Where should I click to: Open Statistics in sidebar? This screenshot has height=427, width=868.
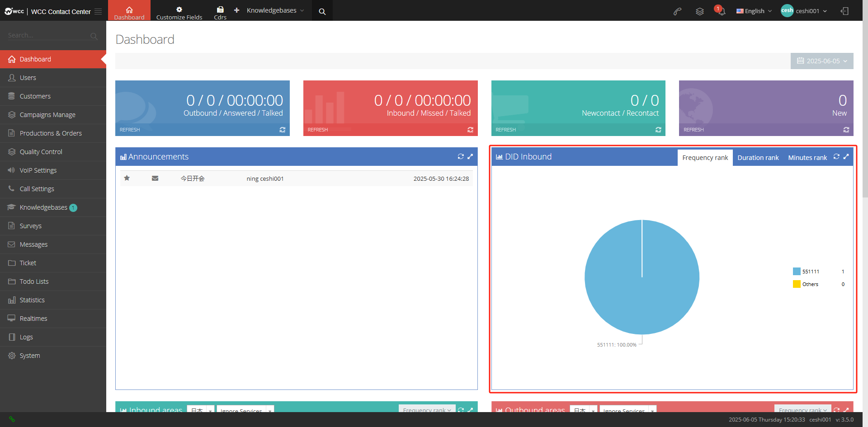pyautogui.click(x=53, y=300)
